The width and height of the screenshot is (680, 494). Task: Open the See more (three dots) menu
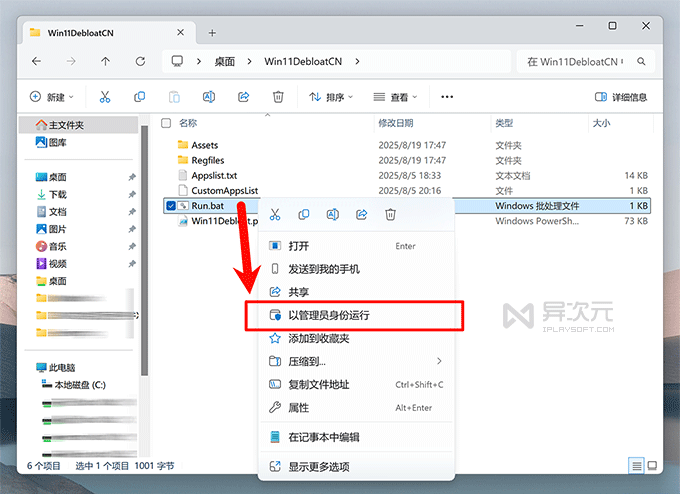tap(447, 97)
